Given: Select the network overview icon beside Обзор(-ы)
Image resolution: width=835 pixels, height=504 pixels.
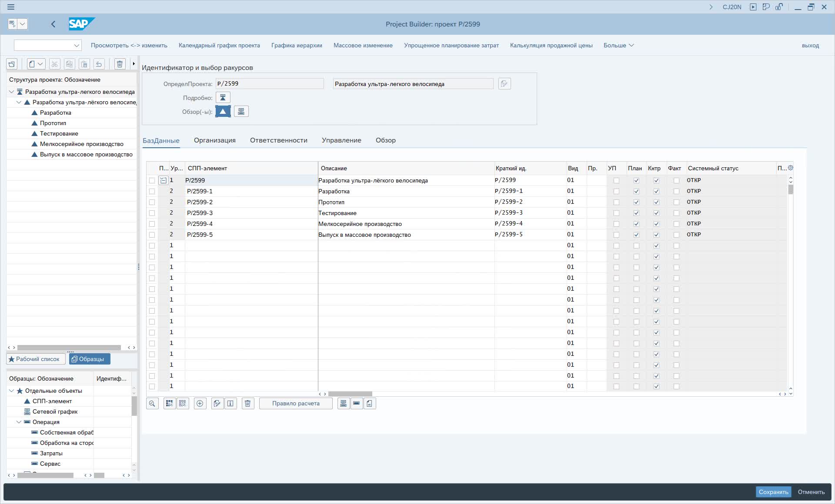Looking at the screenshot, I should tap(241, 112).
